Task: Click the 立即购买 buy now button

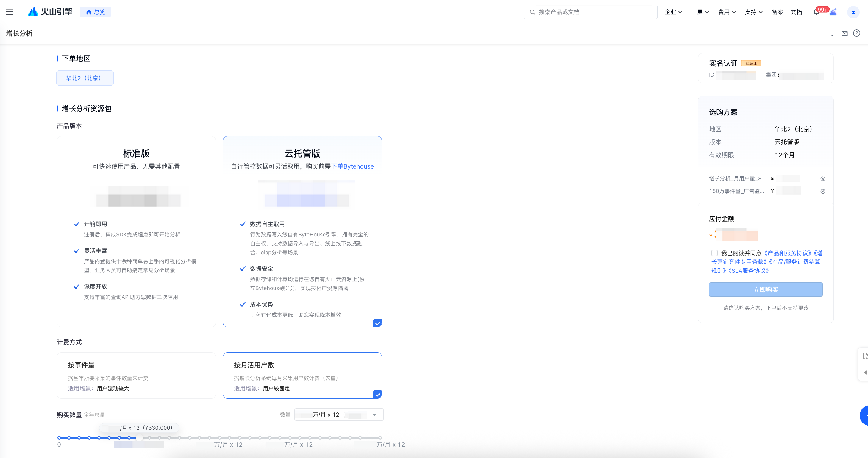Action: 766,289
